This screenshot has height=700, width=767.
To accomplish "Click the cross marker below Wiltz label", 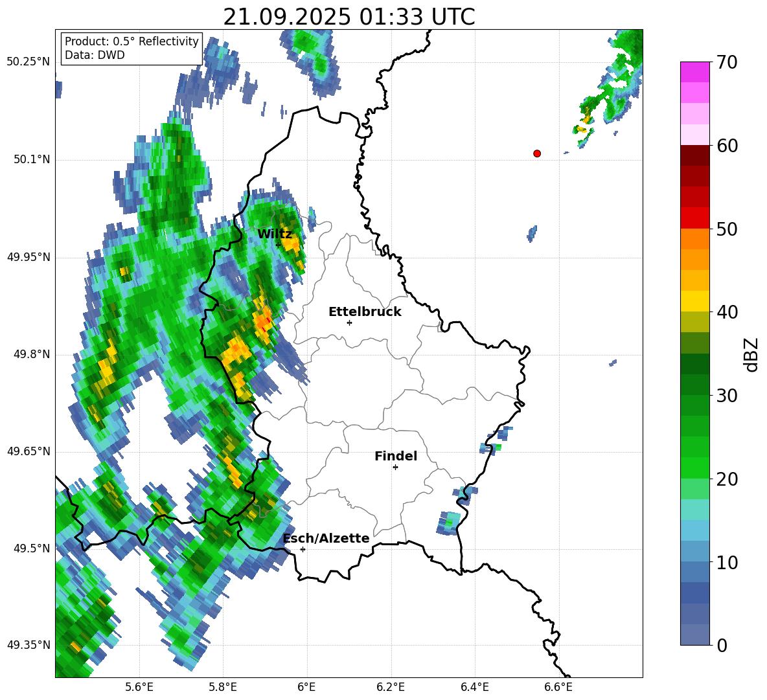I will coord(278,245).
